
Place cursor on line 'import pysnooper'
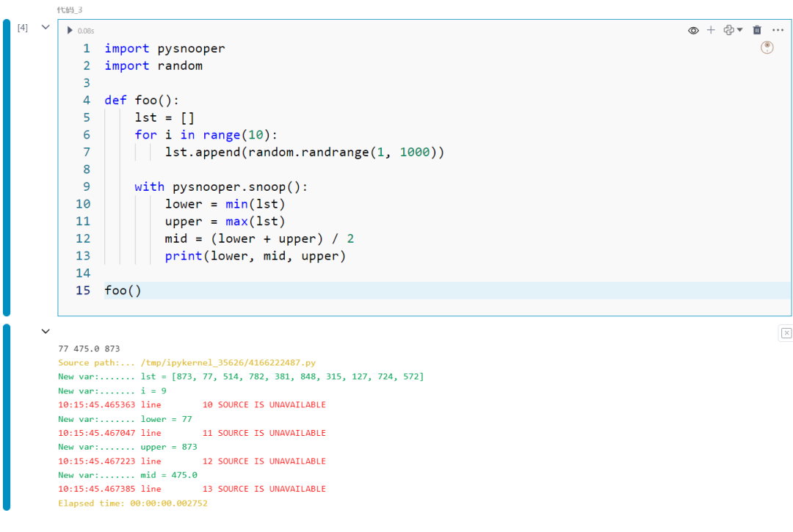[164, 48]
